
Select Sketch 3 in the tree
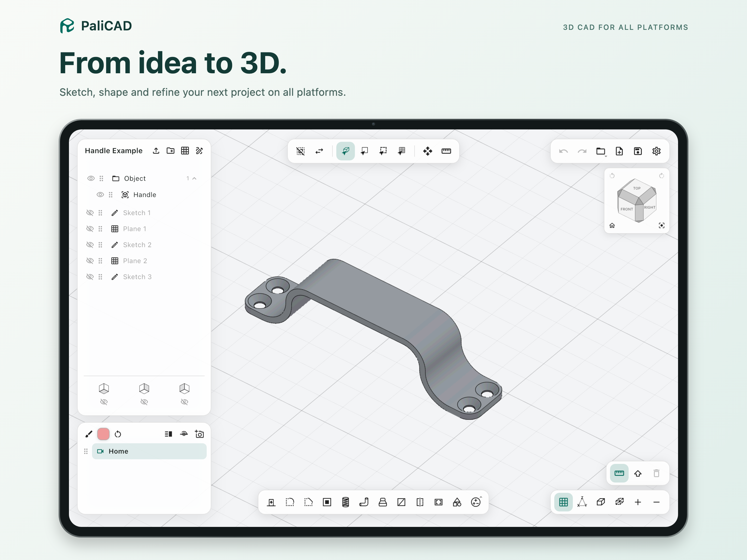[137, 277]
